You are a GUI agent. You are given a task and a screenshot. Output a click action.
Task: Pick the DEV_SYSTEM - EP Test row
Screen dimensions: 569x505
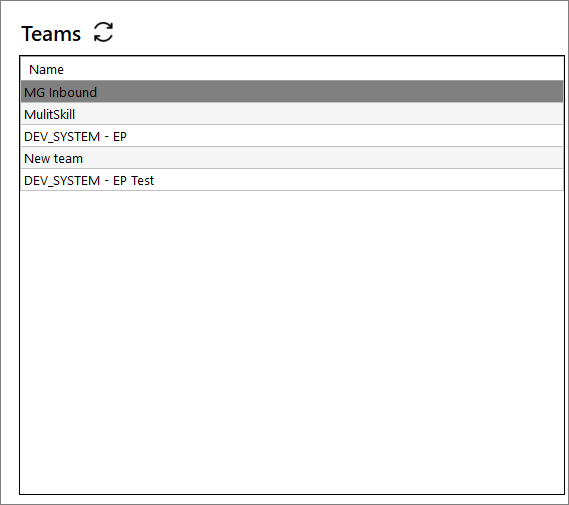(x=292, y=180)
